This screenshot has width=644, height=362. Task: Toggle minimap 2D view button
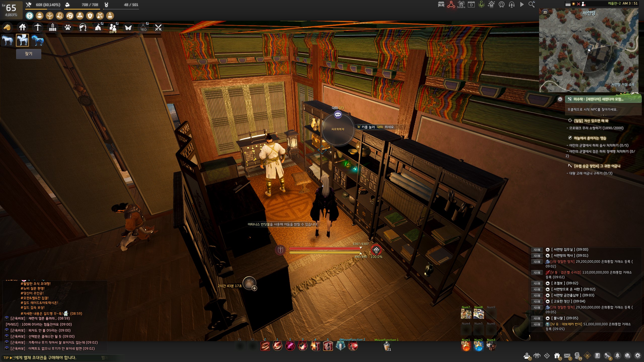[x=545, y=12]
